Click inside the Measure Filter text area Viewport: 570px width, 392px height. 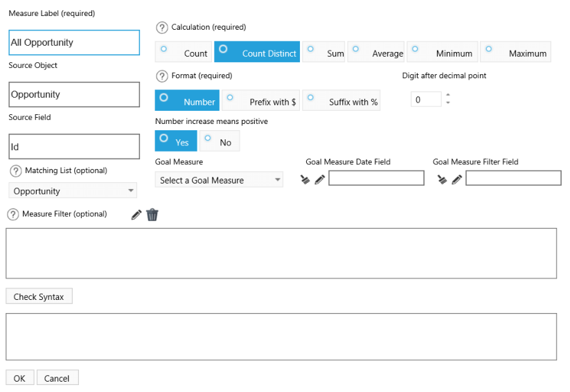280,253
